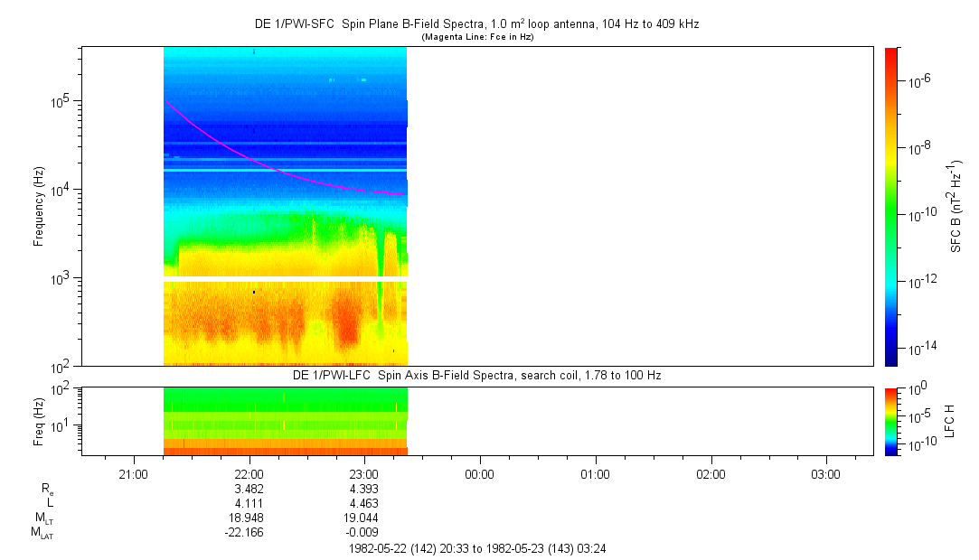
Task: Click the 22:00 time axis tick label
Action: point(249,473)
